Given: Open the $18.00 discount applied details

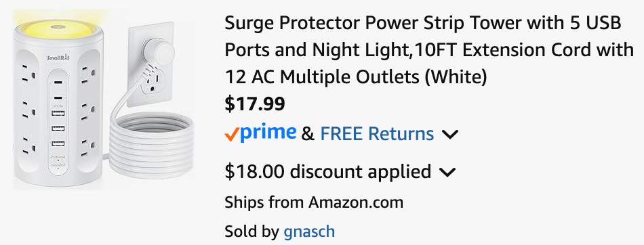Looking at the screenshot, I should coord(327,171).
